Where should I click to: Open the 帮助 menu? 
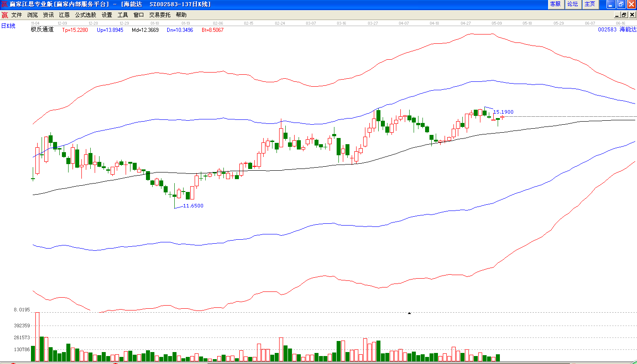pos(181,15)
